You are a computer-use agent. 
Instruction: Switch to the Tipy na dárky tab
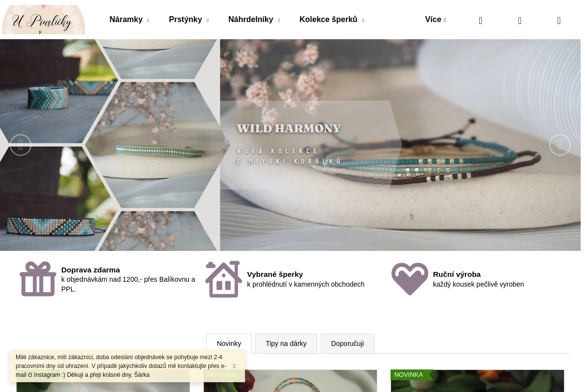point(286,343)
